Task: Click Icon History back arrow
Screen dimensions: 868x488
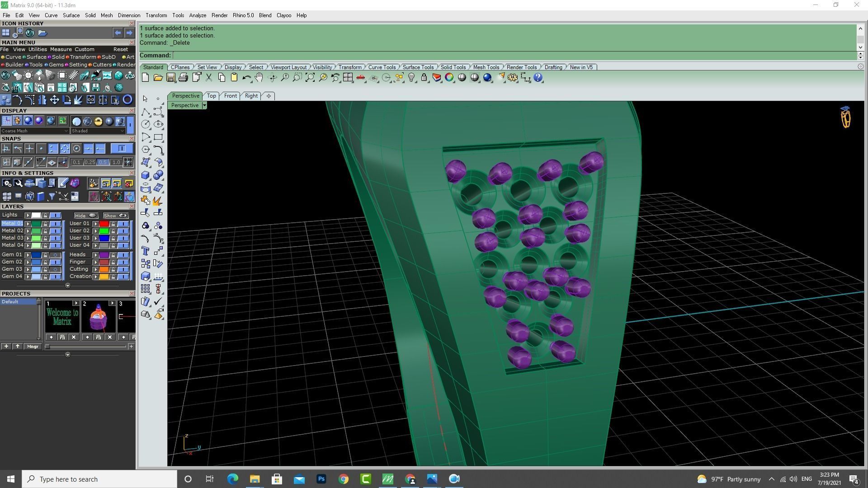Action: pos(118,33)
